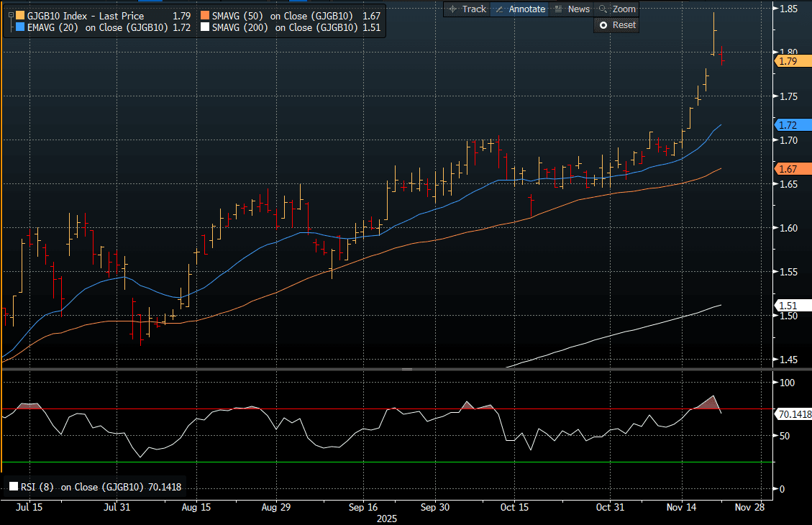Click the white SMAVG (200) legend swatch
812x525 pixels.
tap(206, 29)
